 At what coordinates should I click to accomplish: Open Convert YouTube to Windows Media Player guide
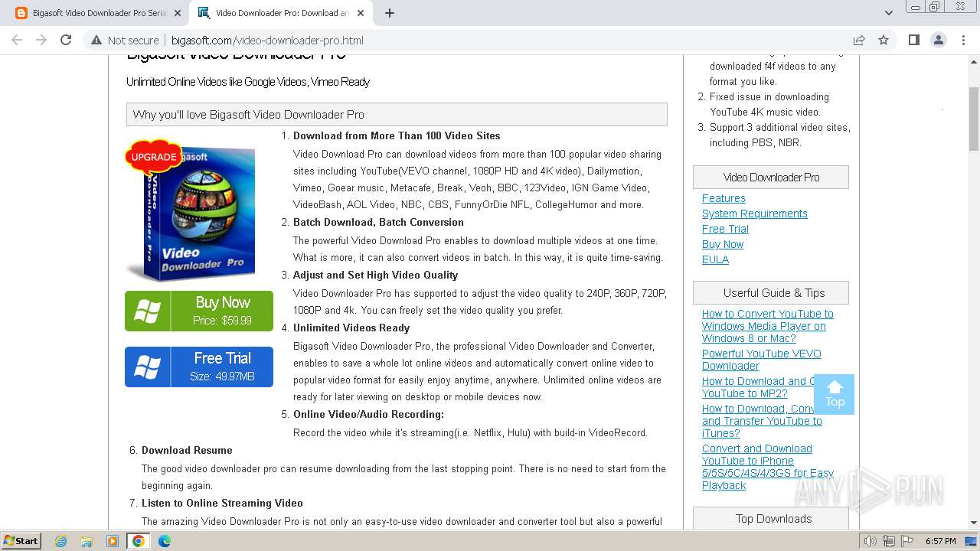pos(768,326)
